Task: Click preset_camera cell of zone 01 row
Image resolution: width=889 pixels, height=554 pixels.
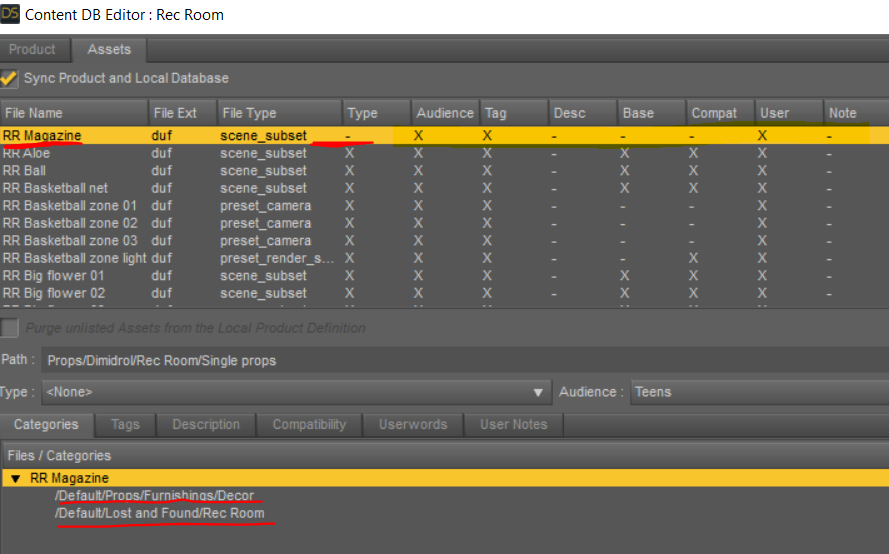Action: (265, 206)
